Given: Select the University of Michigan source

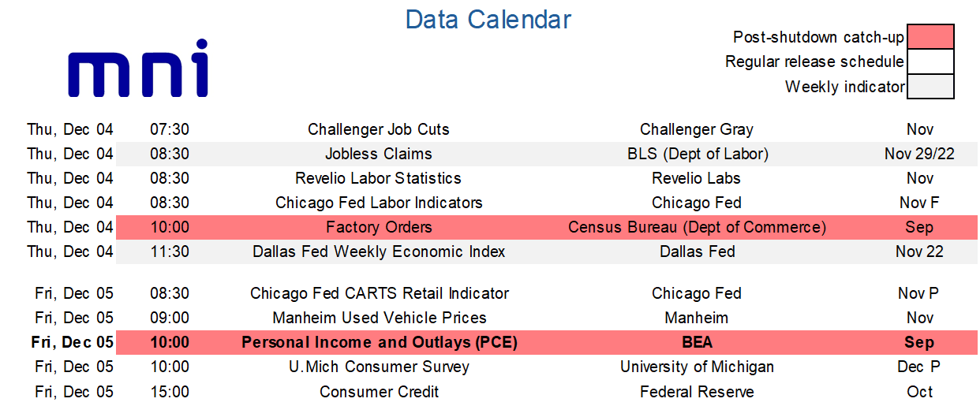Looking at the screenshot, I should (x=697, y=367).
